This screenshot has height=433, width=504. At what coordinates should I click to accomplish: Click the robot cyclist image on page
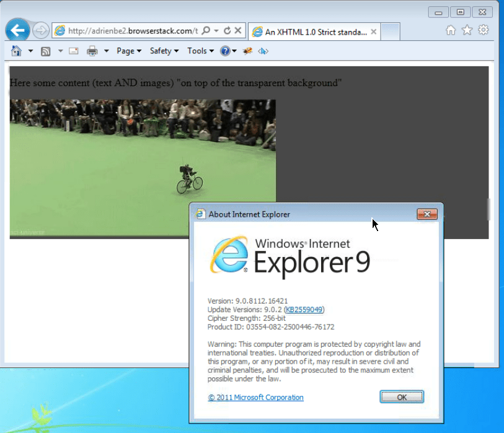pos(143,168)
